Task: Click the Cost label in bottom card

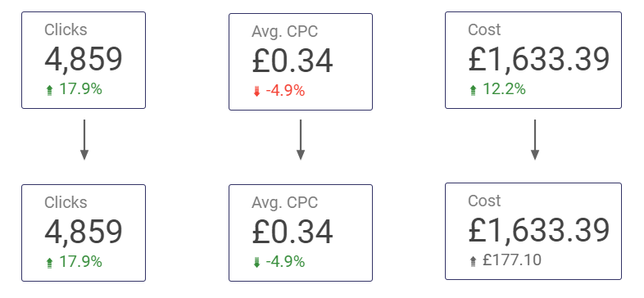Action: [484, 201]
